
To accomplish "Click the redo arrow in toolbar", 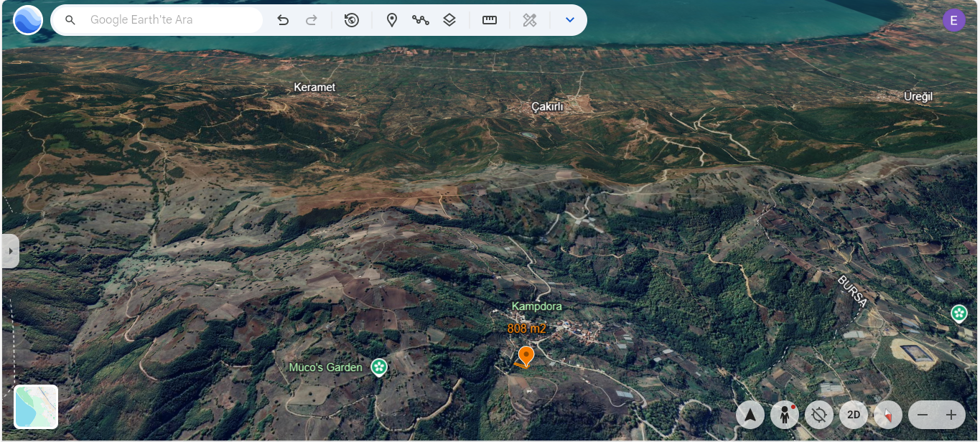I will pyautogui.click(x=312, y=20).
